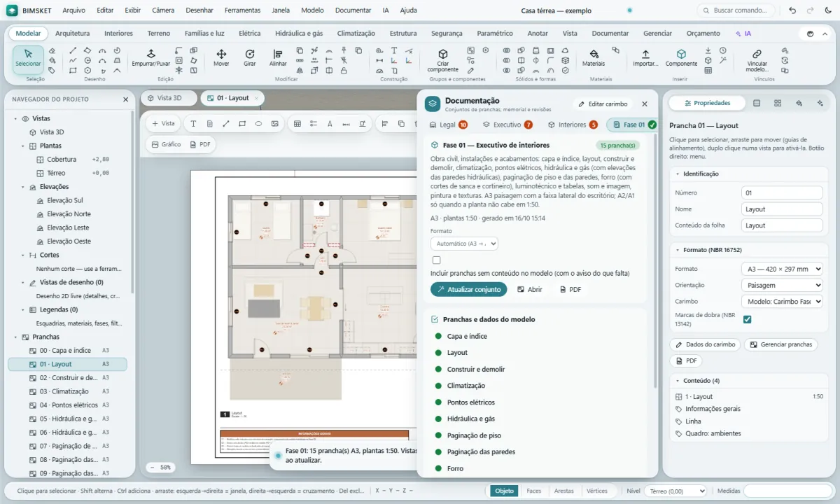Viewport: 840px width, 504px height.
Task: Select Elevação Norte in tree
Action: click(69, 214)
